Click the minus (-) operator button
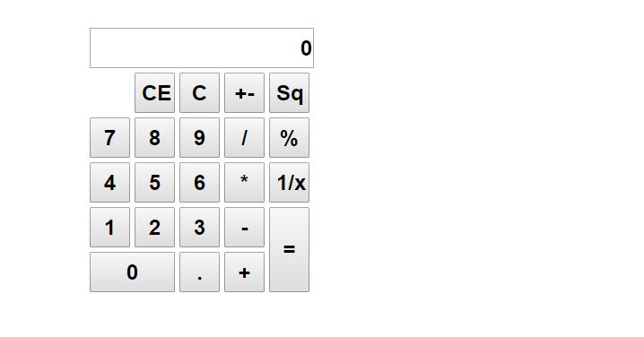Image resolution: width=644 pixels, height=337 pixels. pyautogui.click(x=244, y=227)
